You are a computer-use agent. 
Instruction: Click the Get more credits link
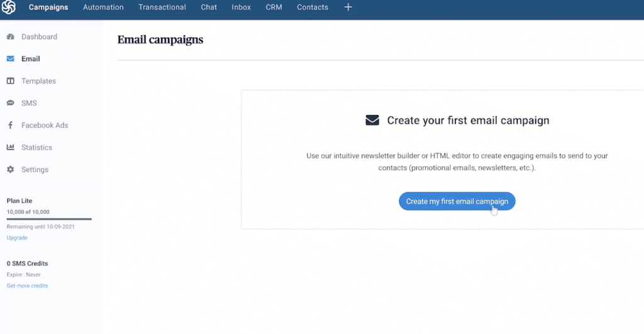click(27, 286)
